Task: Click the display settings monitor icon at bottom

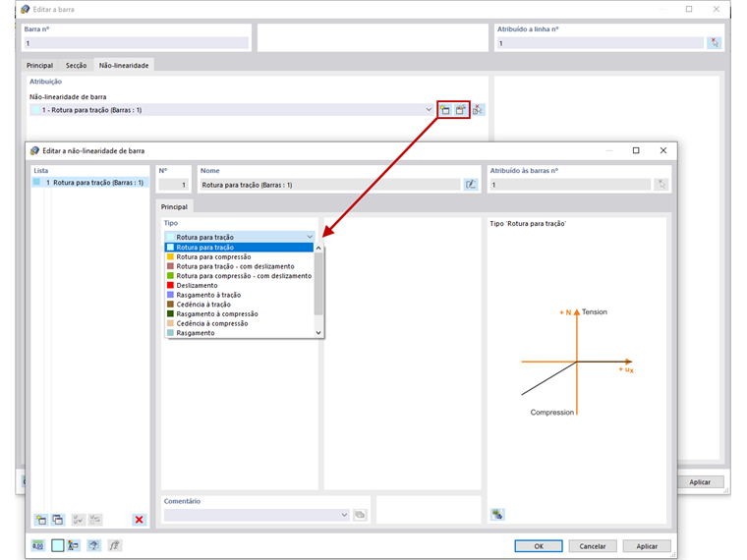Action: tap(93, 545)
